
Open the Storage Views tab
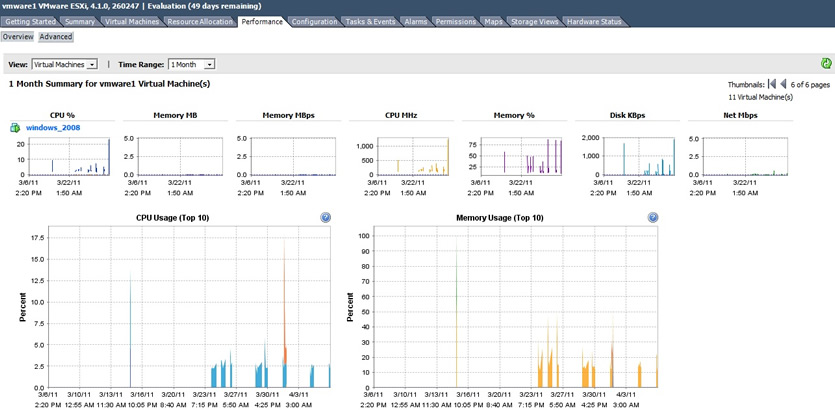535,21
